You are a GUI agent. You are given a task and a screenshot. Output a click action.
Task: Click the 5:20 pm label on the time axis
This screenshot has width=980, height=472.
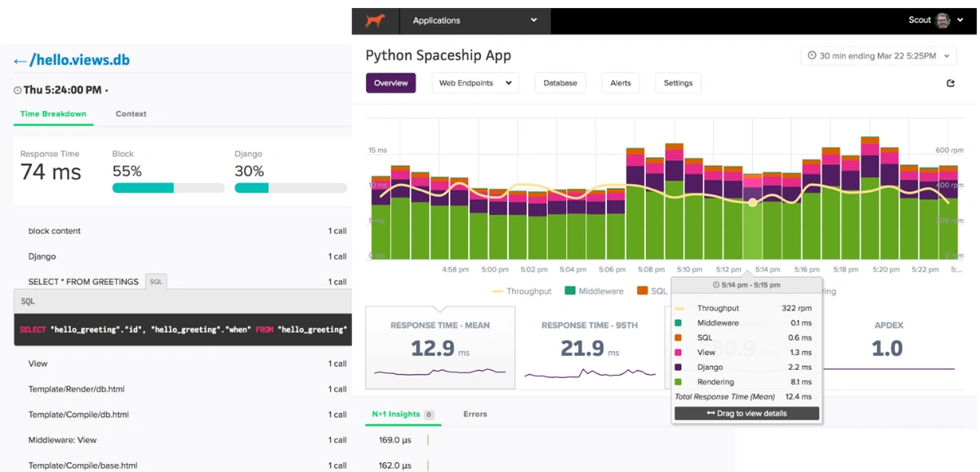pyautogui.click(x=886, y=269)
